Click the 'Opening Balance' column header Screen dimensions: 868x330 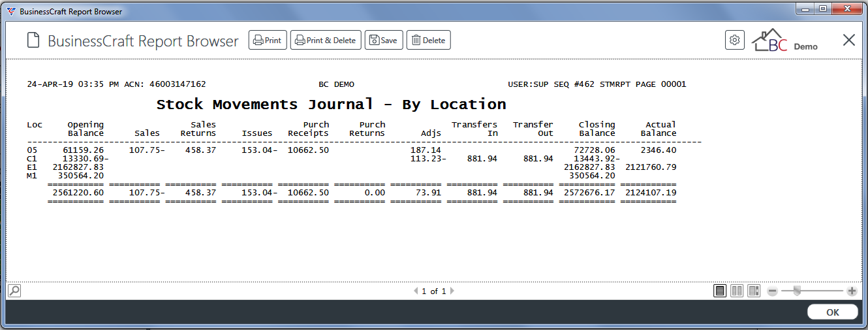[x=85, y=129]
